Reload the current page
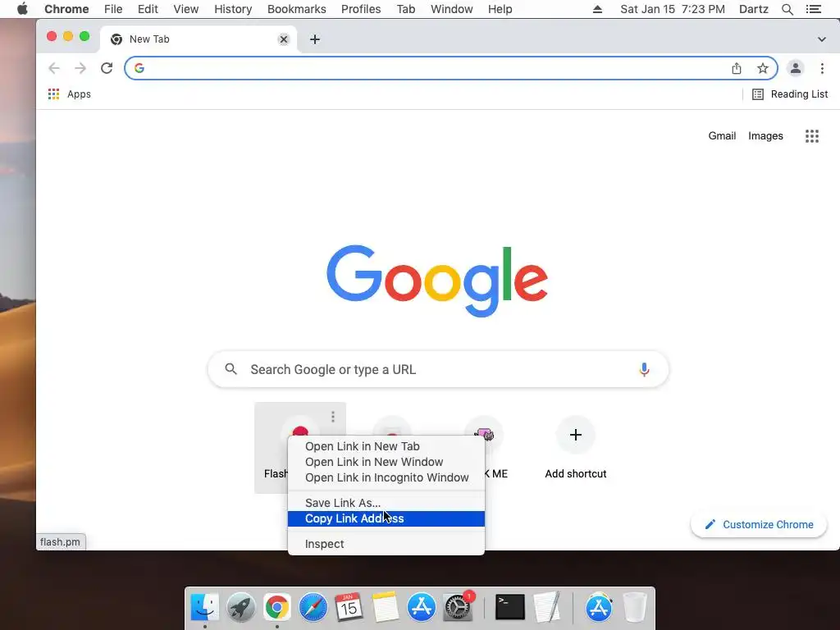Screen dimensions: 840x630 (107, 68)
